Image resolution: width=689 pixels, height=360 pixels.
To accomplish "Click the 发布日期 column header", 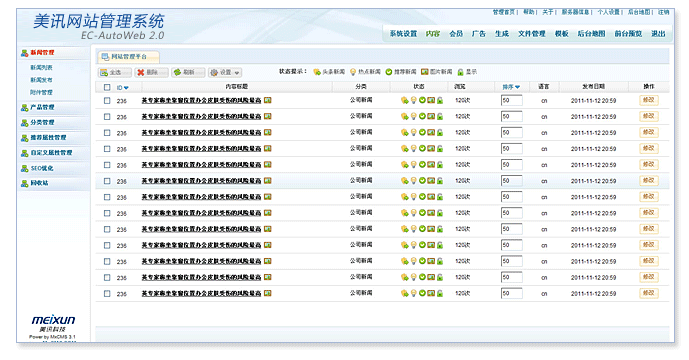I will coord(594,87).
